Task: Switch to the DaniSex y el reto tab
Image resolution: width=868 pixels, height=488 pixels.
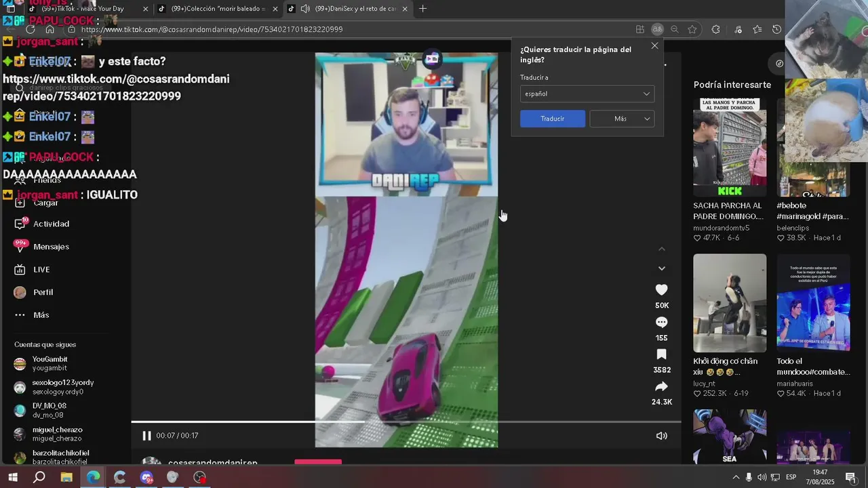Action: (348, 9)
